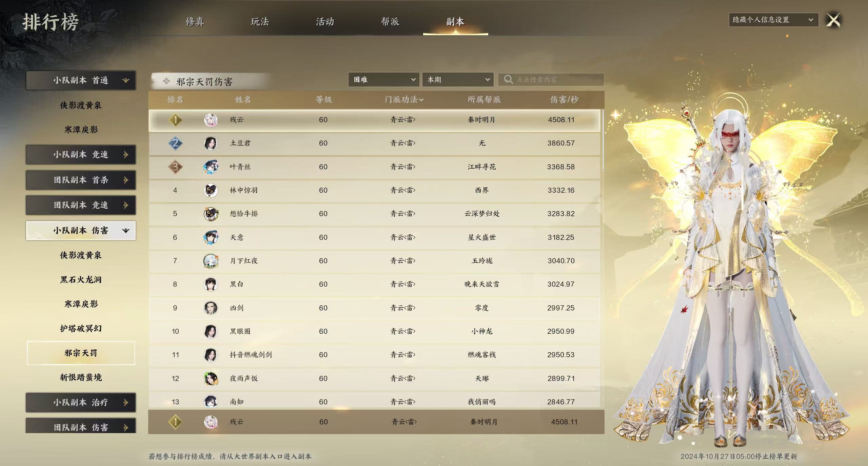The width and height of the screenshot is (868, 466).
Task: Click the blue rank 2 medal icon
Action: pos(175,143)
